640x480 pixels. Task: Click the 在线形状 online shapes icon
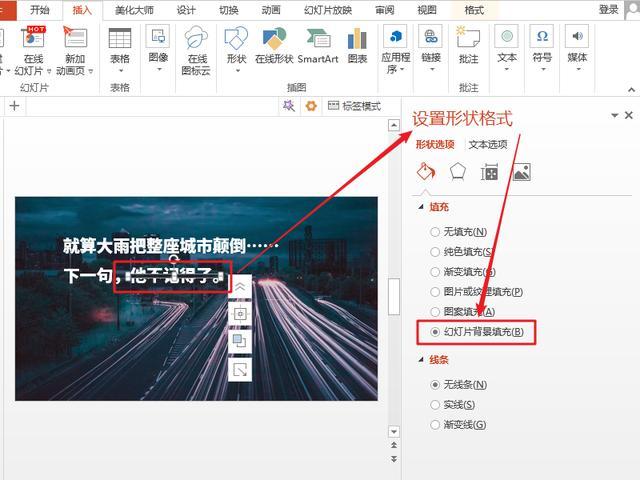[x=273, y=46]
